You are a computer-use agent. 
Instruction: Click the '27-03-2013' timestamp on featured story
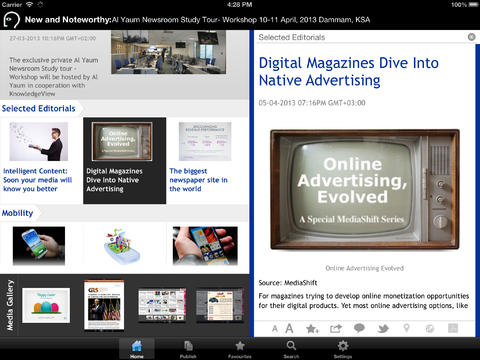click(53, 38)
